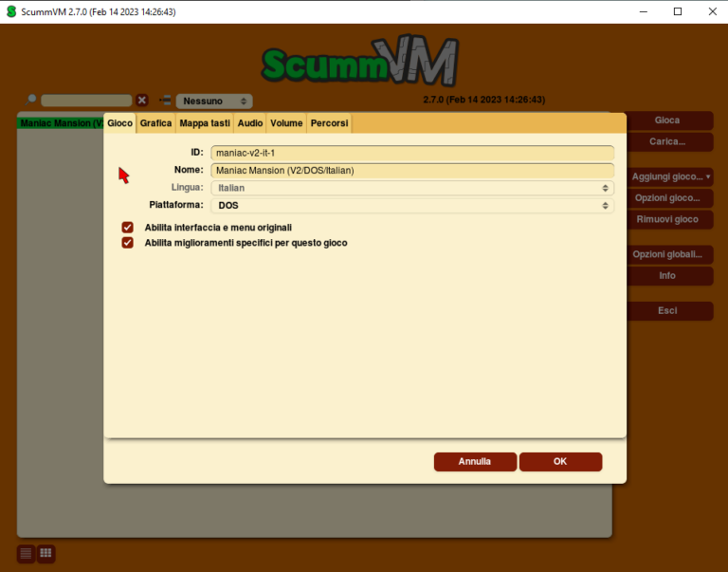Open the Nessuno grouping dropdown
Image resolution: width=728 pixels, height=572 pixels.
tap(214, 101)
